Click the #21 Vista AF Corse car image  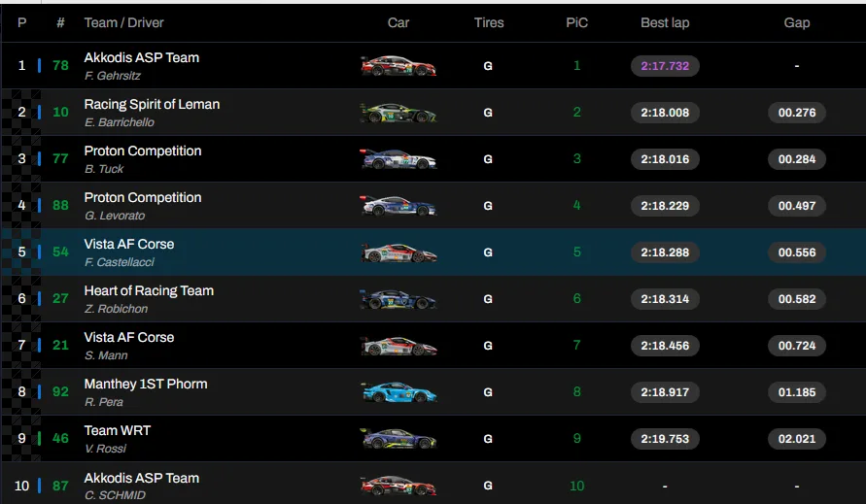[x=398, y=346]
